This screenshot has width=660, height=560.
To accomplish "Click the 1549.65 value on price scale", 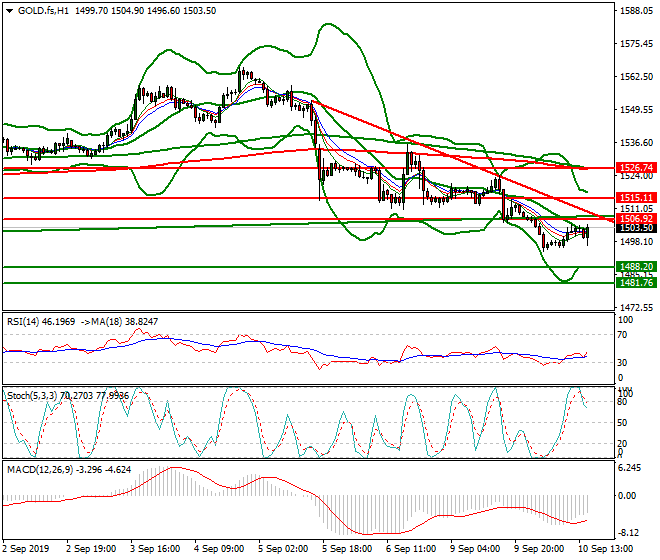I will point(636,109).
